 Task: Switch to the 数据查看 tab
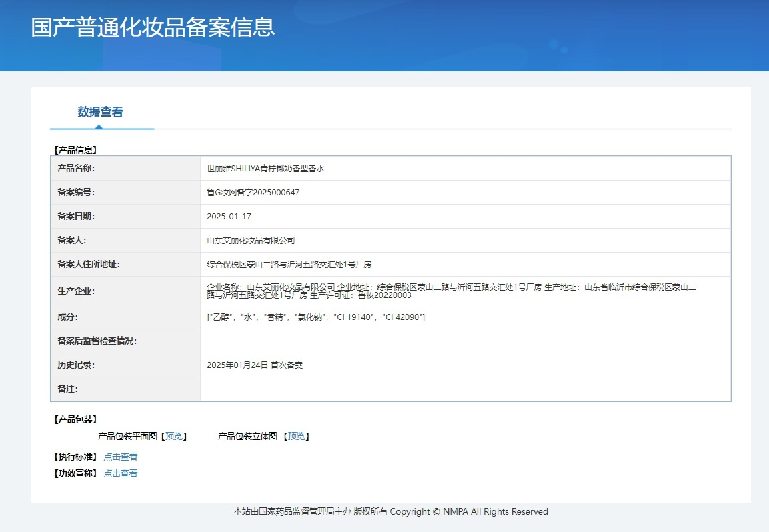click(100, 112)
